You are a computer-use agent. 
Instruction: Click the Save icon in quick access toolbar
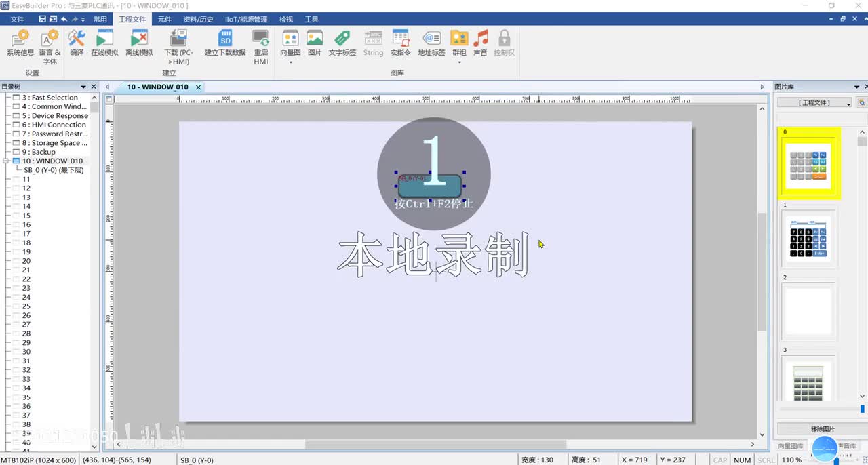(43, 20)
